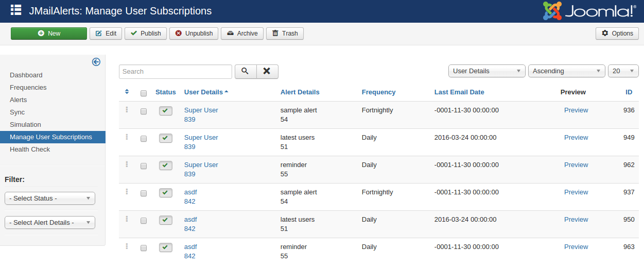Click user ID 839 in row ID 949
This screenshot has width=644, height=265.
tap(190, 146)
